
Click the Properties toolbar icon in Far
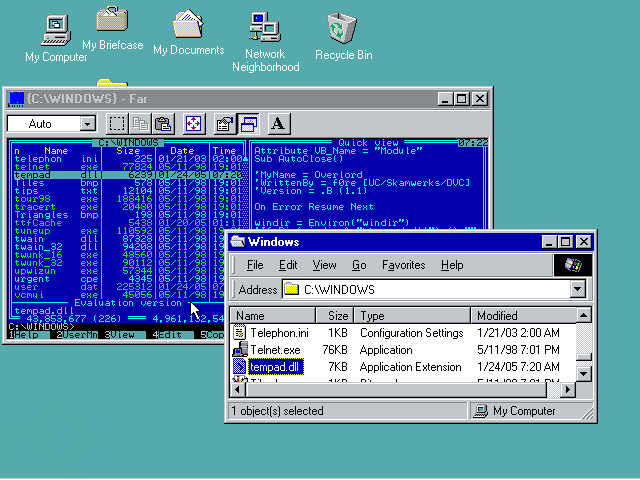(x=224, y=124)
